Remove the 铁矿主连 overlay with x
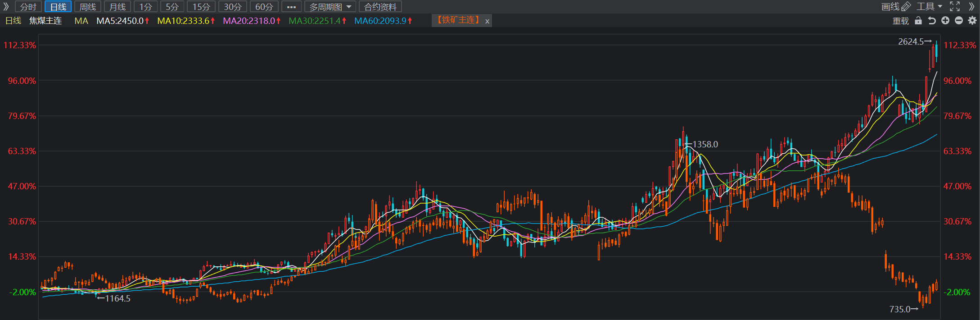This screenshot has height=320, width=980. coord(487,21)
